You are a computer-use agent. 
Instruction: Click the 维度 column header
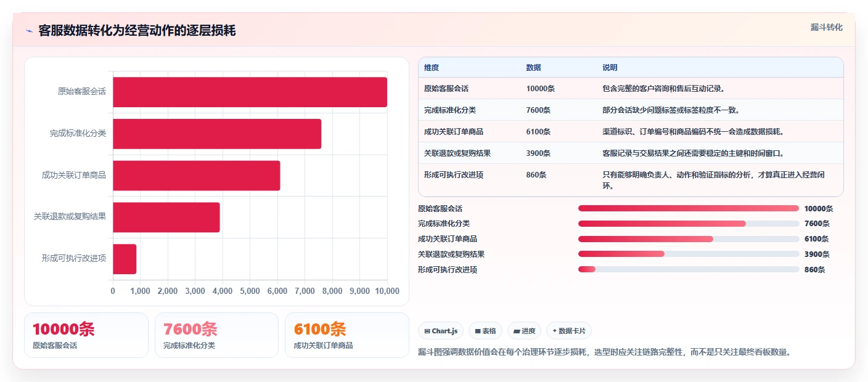point(432,68)
